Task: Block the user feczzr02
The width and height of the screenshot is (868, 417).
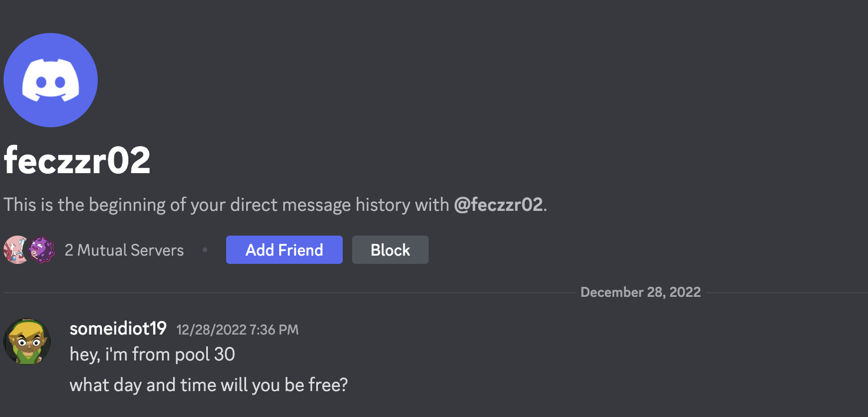Action: (390, 250)
